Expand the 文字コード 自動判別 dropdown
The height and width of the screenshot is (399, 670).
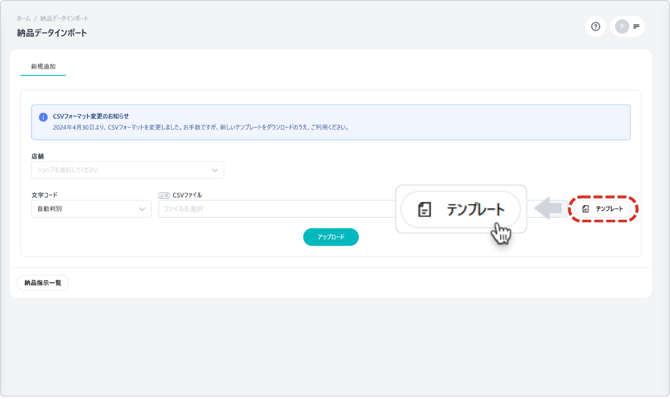click(x=91, y=209)
